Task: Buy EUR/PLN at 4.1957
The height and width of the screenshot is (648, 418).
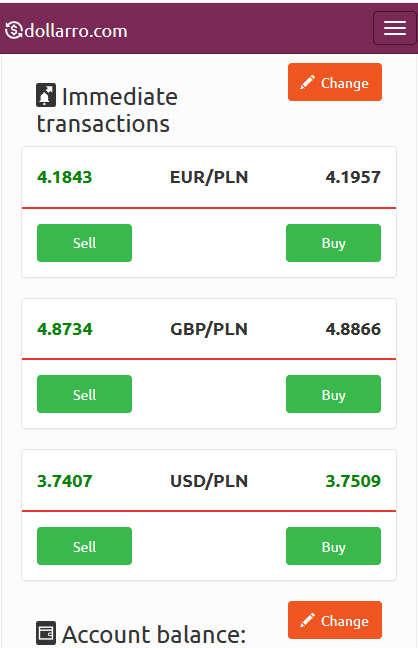Action: (x=333, y=243)
